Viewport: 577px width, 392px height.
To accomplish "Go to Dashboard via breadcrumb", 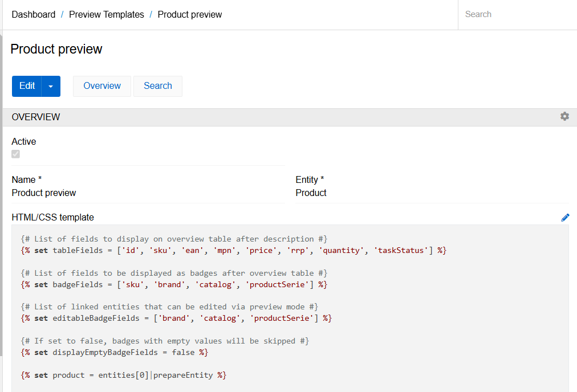I will 34,15.
